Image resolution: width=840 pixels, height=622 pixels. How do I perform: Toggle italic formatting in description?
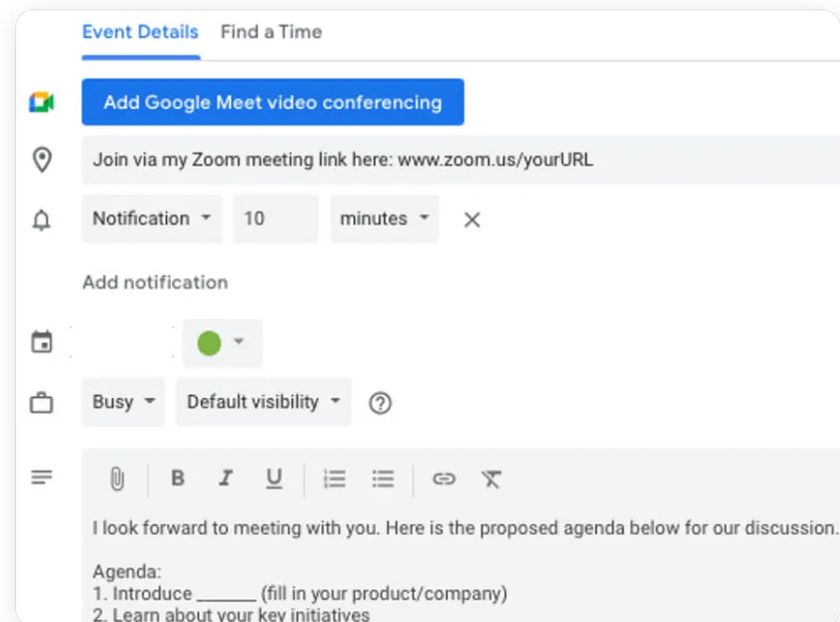[226, 478]
